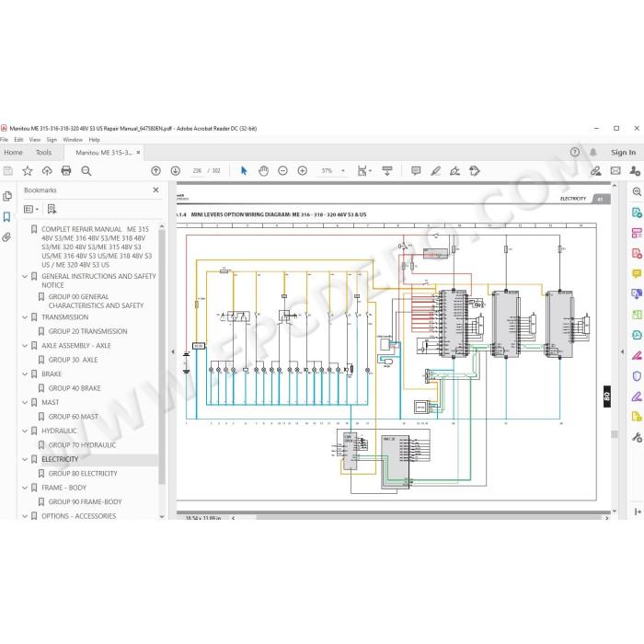This screenshot has width=644, height=644.
Task: Click the Print file icon
Action: 66,171
